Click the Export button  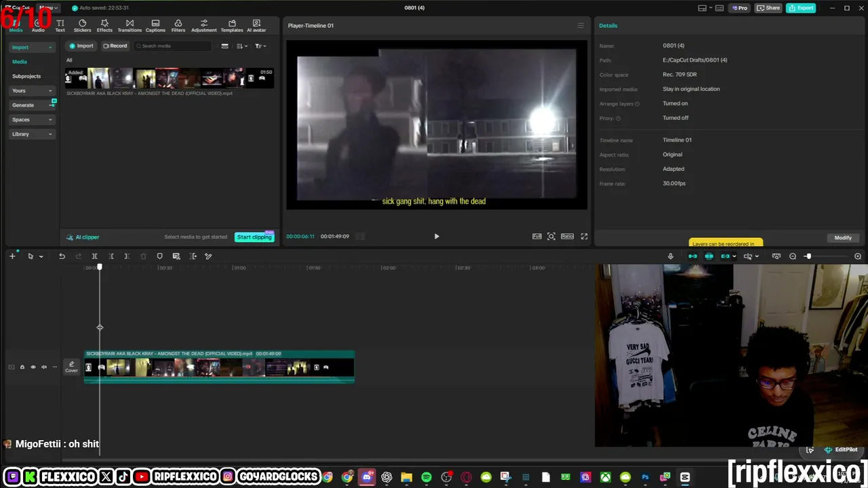click(801, 8)
